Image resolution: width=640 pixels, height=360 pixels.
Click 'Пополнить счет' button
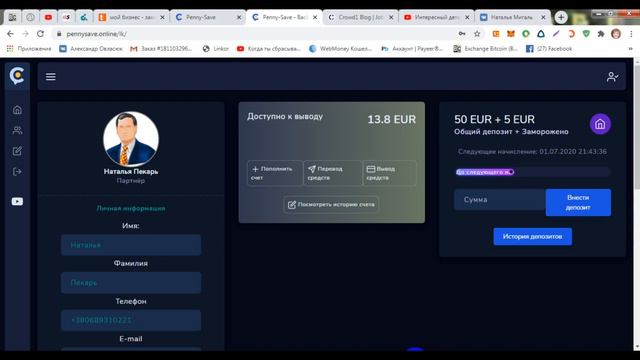275,173
